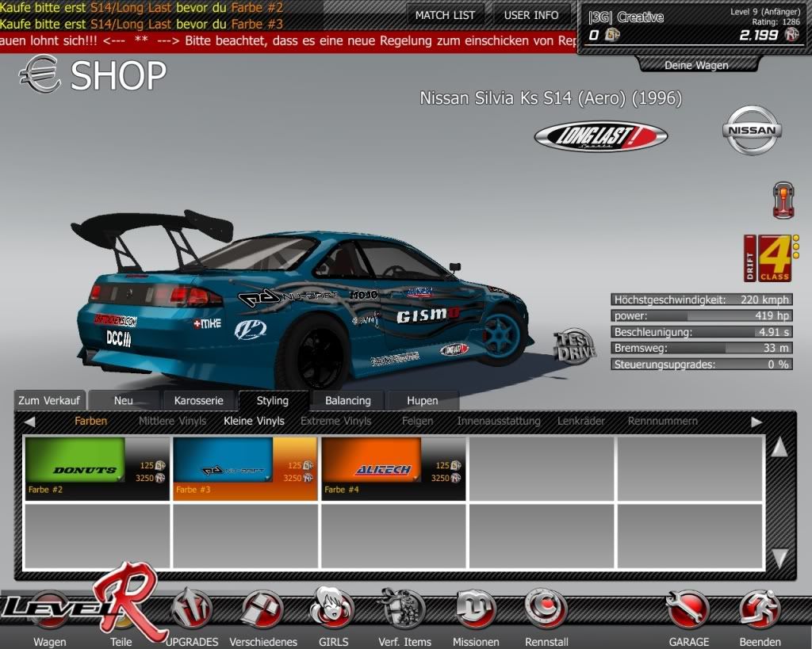The height and width of the screenshot is (649, 812).
Task: Switch to the Balancing tab
Action: (x=347, y=401)
